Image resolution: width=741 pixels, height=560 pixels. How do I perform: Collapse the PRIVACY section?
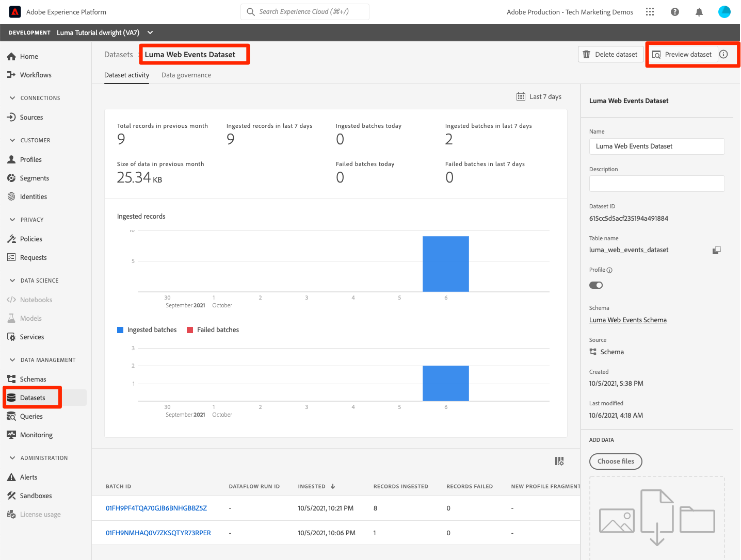pyautogui.click(x=12, y=220)
